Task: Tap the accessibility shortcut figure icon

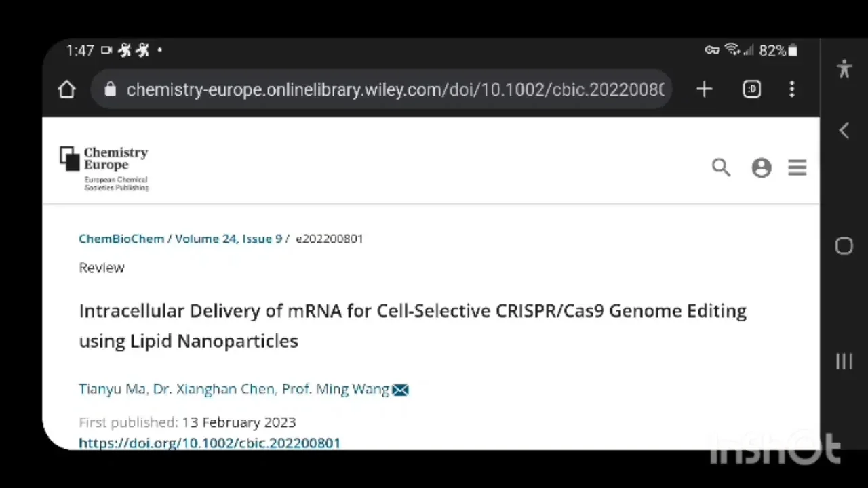Action: [x=844, y=68]
